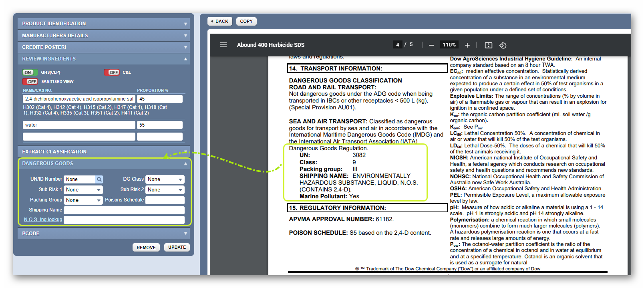644x288 pixels.
Task: Click the 'Abound 400 Herbicide SDS' title
Action: click(271, 45)
